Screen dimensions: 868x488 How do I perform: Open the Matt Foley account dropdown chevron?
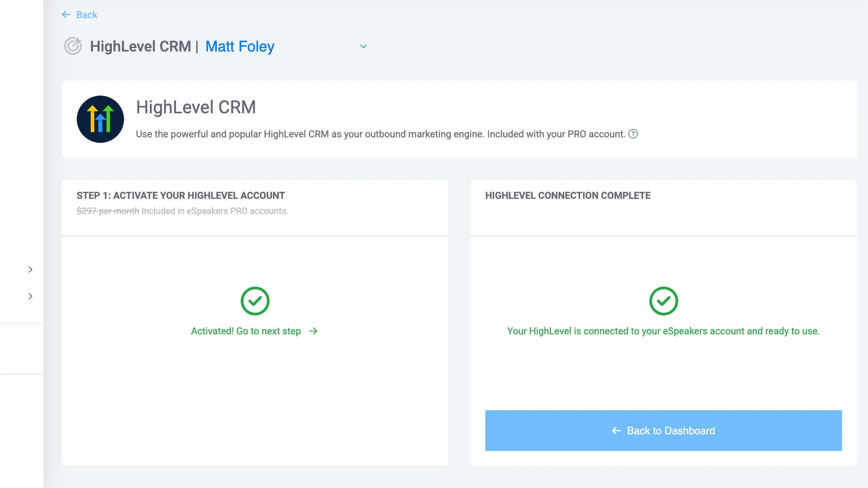tap(363, 47)
